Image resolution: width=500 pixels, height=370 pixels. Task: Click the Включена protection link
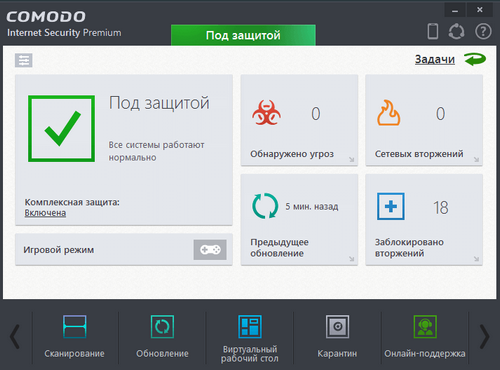point(45,213)
